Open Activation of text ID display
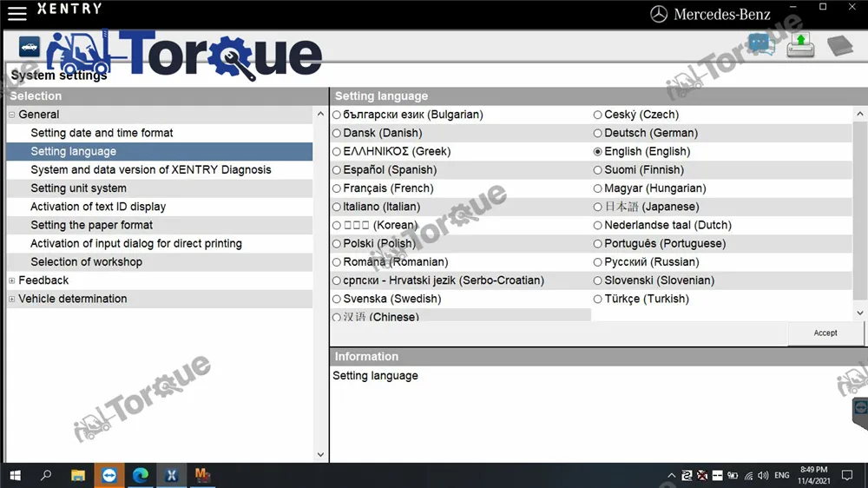This screenshot has width=868, height=488. 160,207
